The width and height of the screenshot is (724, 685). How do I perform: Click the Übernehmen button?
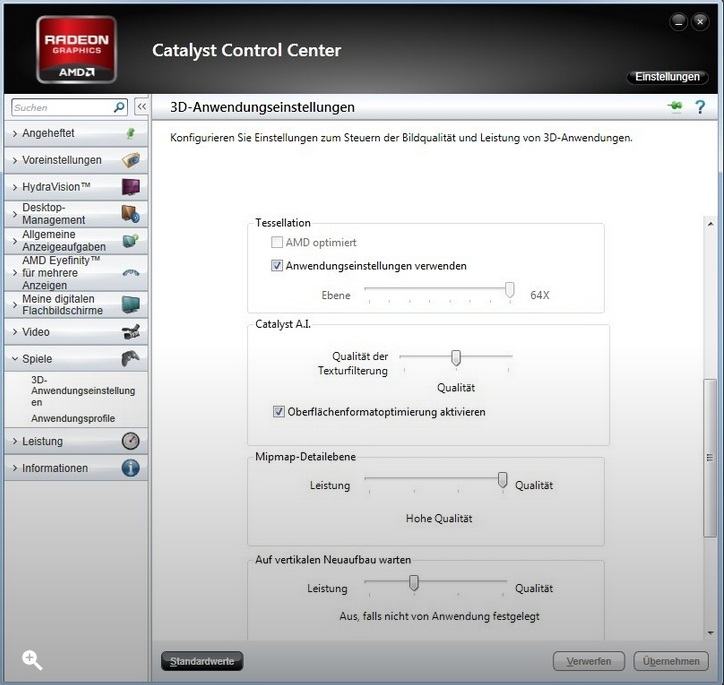point(671,661)
